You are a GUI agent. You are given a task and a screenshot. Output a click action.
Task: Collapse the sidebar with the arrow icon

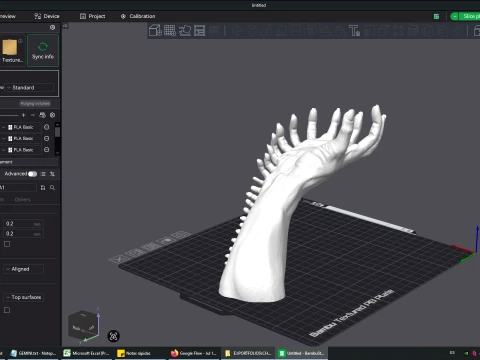click(x=65, y=26)
